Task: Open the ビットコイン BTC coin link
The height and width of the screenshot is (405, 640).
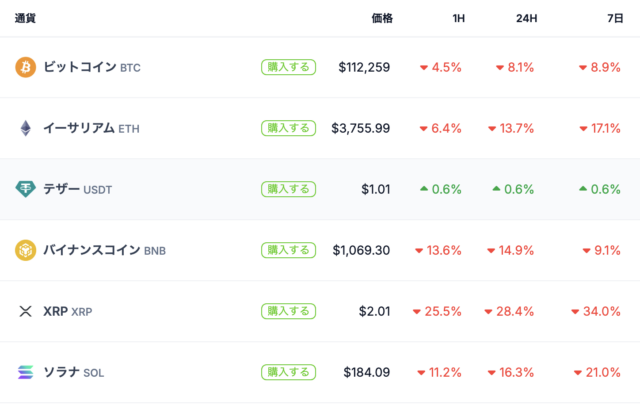Action: tap(92, 67)
